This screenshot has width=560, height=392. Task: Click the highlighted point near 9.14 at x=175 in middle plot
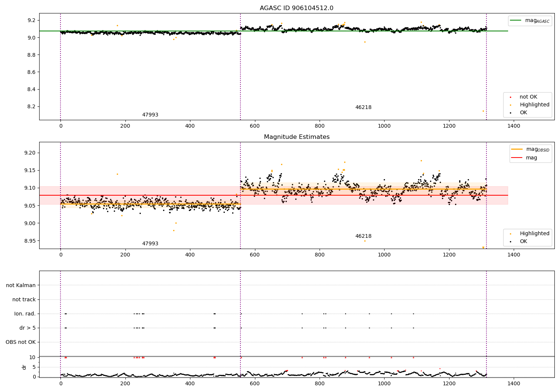coord(117,174)
